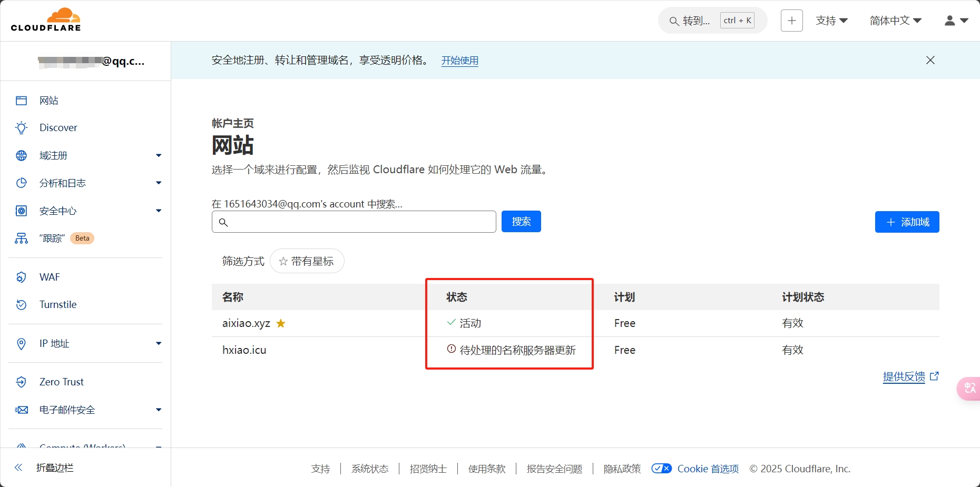
Task: Open the aixiao.xyz domain
Action: pos(246,323)
